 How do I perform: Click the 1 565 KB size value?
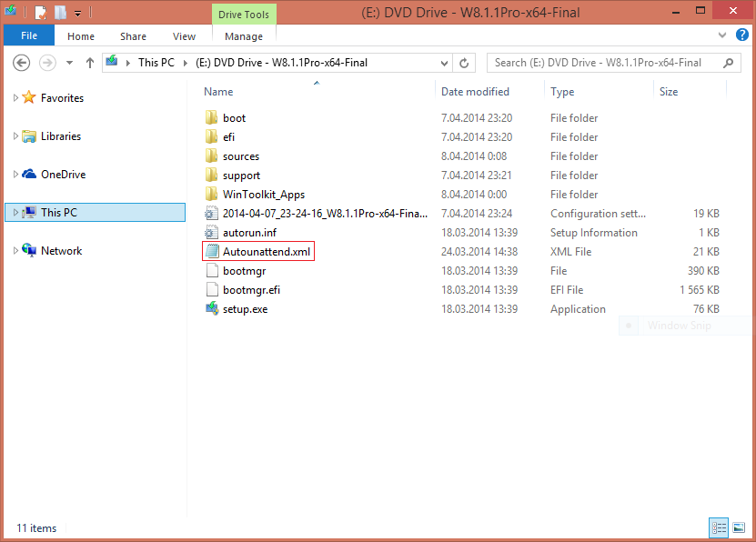(x=700, y=289)
